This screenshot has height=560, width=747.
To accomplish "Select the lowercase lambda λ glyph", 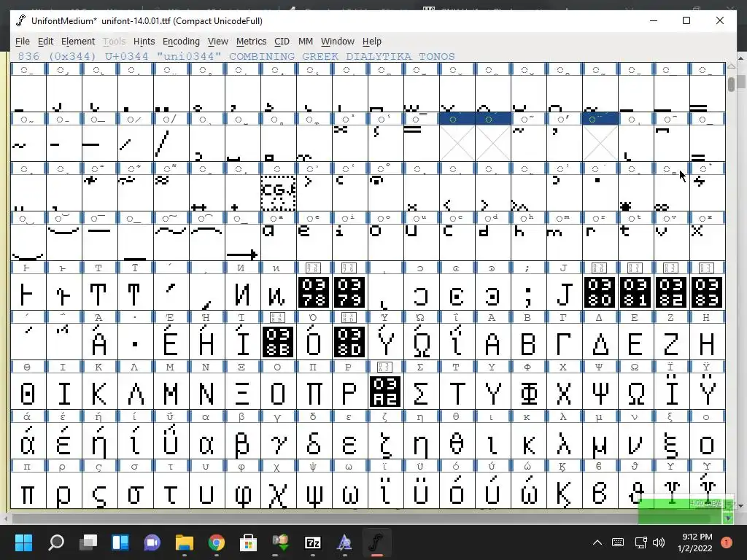I will 564,440.
